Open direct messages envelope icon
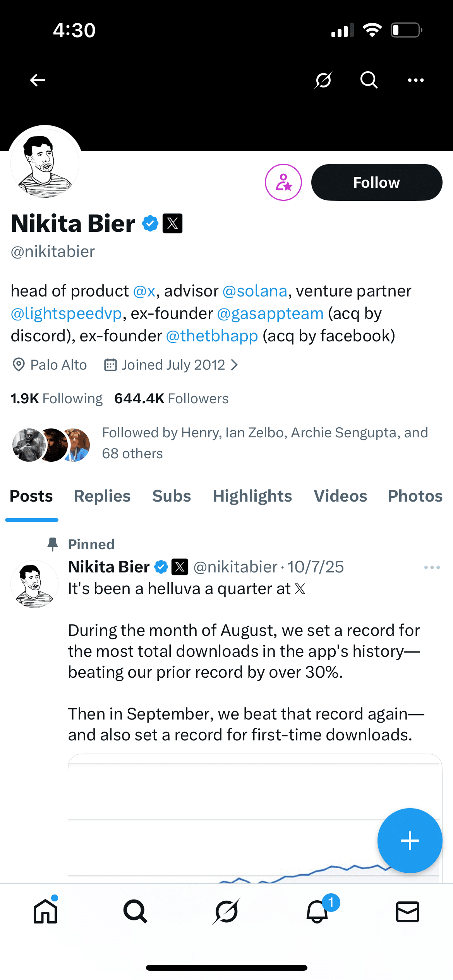This screenshot has height=980, width=453. pyautogui.click(x=408, y=911)
